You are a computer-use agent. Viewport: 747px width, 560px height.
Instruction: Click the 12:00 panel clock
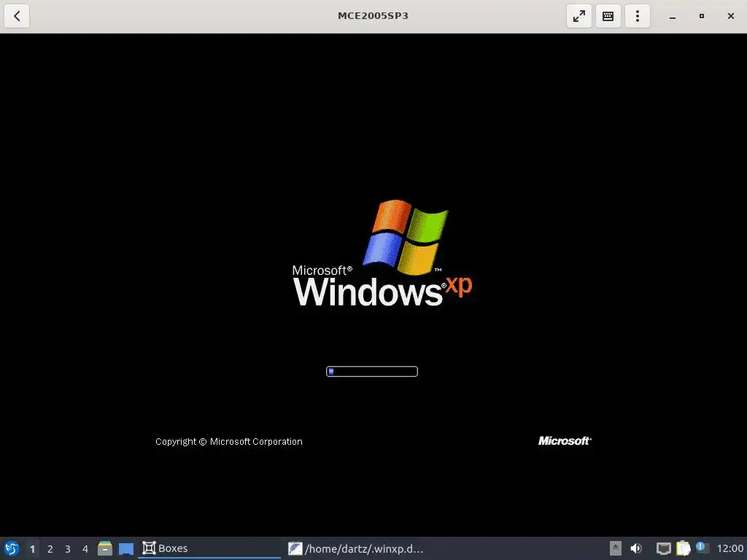(x=729, y=548)
